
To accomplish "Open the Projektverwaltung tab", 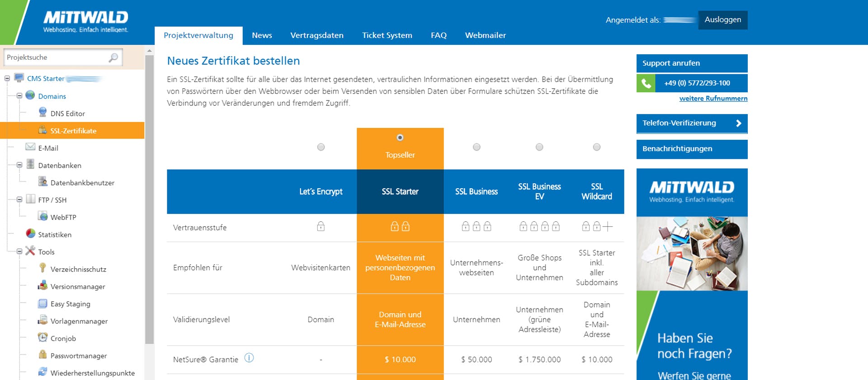I will click(198, 35).
